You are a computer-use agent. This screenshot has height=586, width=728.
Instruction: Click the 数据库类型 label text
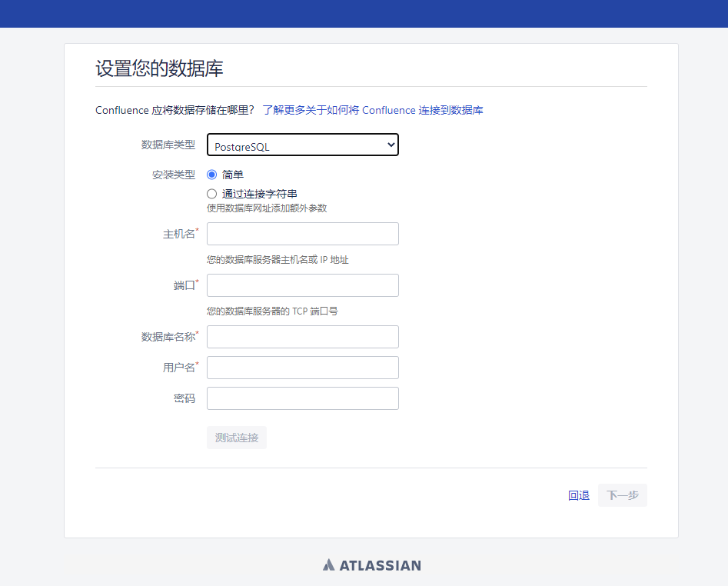[x=168, y=145]
